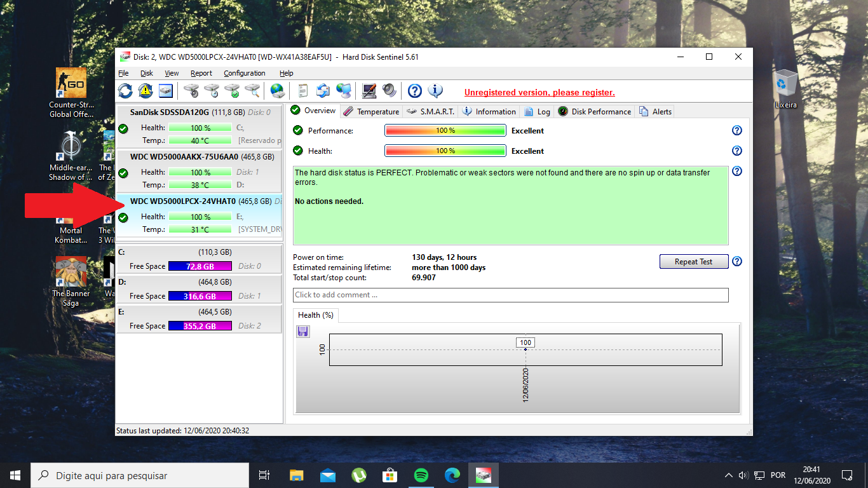Open the Help menu in the menu bar
The image size is (868, 488).
click(287, 73)
